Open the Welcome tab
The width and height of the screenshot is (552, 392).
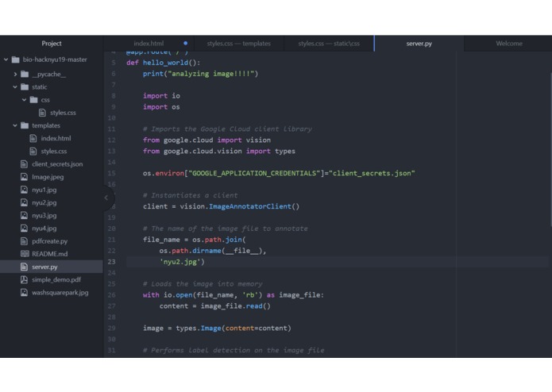(508, 44)
